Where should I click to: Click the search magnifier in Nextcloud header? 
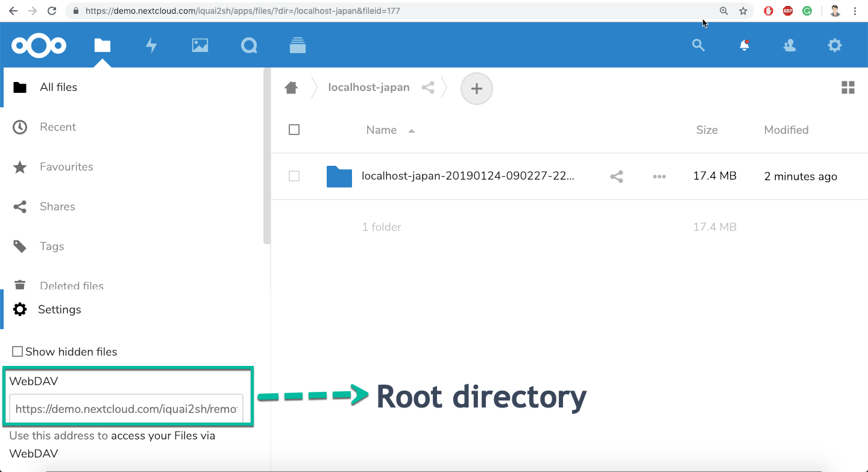pyautogui.click(x=698, y=45)
